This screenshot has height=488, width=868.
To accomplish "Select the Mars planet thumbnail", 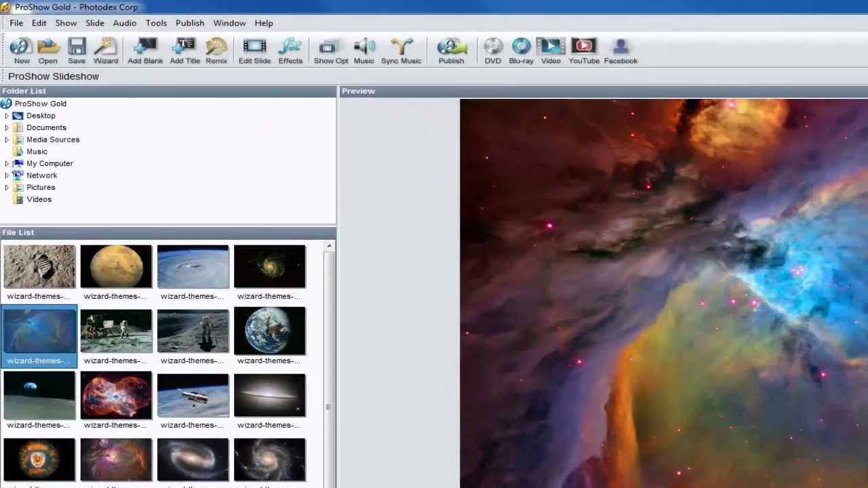I will pyautogui.click(x=116, y=266).
